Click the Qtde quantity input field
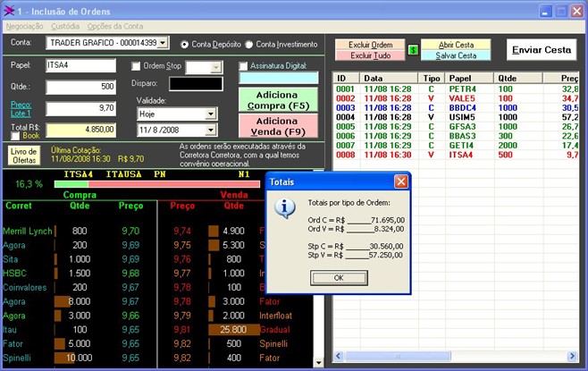 click(x=81, y=87)
